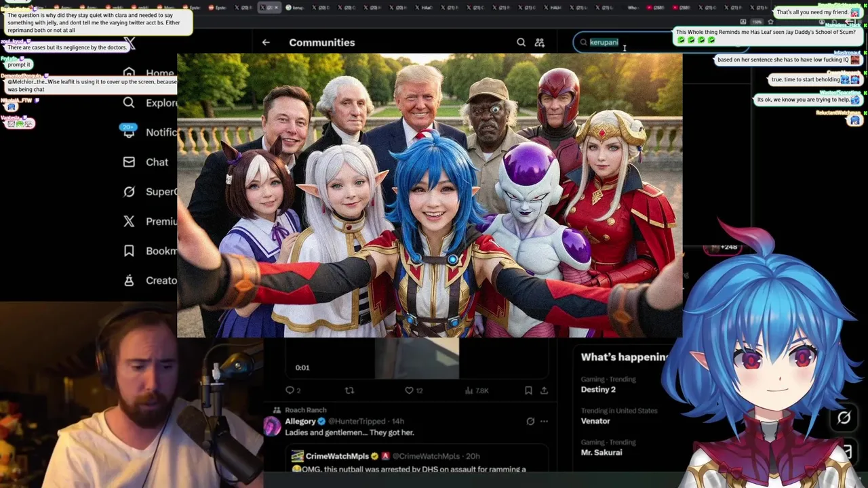Viewport: 868px width, 488px height.
Task: Click the Explore magnifier icon in the sidebar
Action: (x=129, y=102)
